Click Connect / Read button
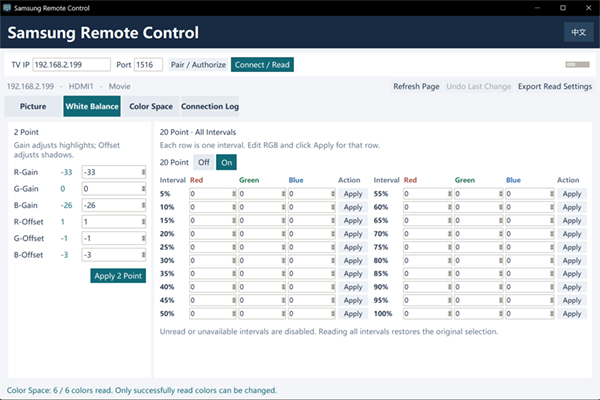The height and width of the screenshot is (400, 600). point(262,65)
